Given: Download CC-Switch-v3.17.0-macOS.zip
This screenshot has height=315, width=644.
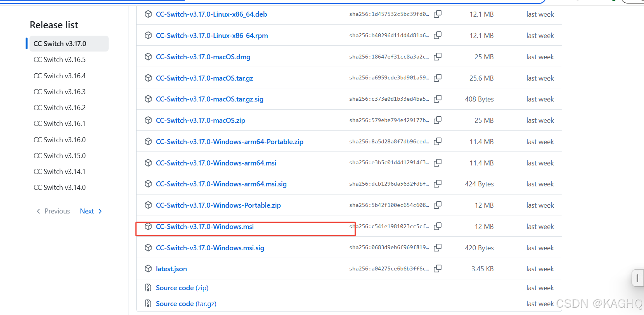Looking at the screenshot, I should coord(201,120).
